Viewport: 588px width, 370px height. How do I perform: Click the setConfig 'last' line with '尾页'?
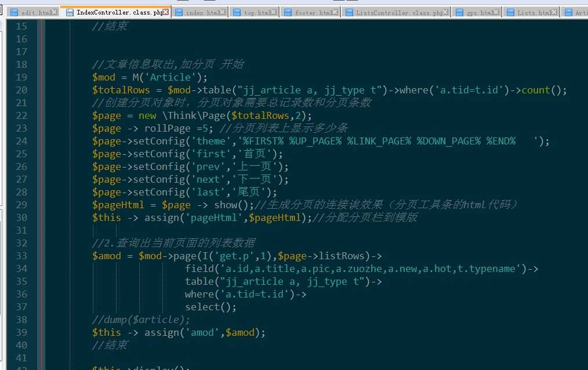point(184,193)
